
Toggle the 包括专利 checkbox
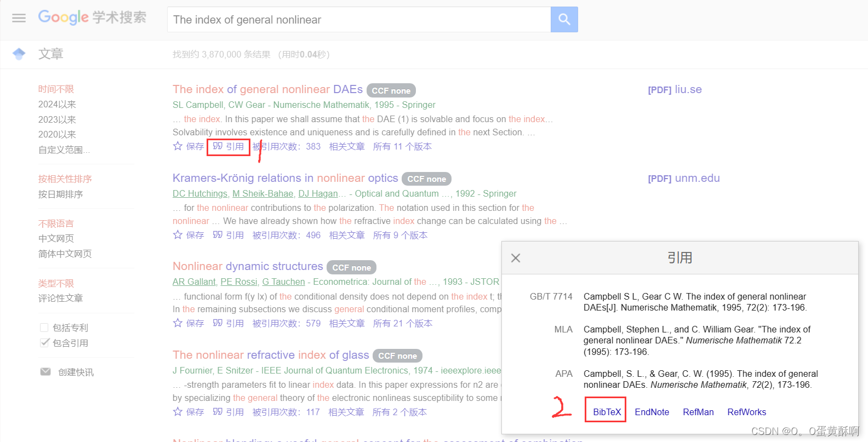tap(44, 328)
